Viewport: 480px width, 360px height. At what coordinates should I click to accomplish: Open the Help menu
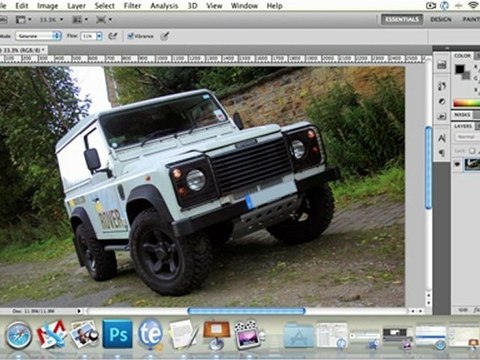coord(274,6)
